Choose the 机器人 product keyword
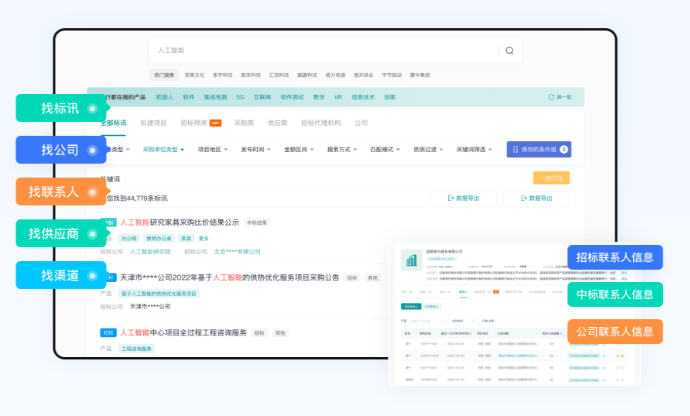690x416 pixels. 165,97
